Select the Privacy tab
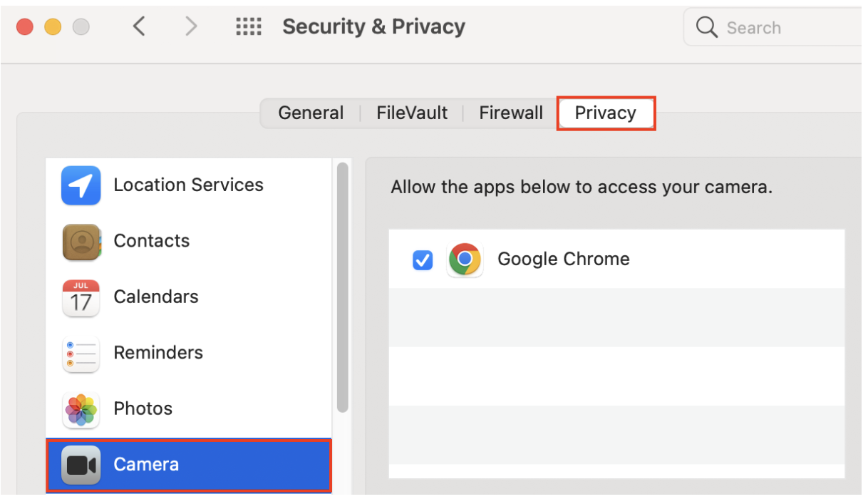 click(605, 113)
